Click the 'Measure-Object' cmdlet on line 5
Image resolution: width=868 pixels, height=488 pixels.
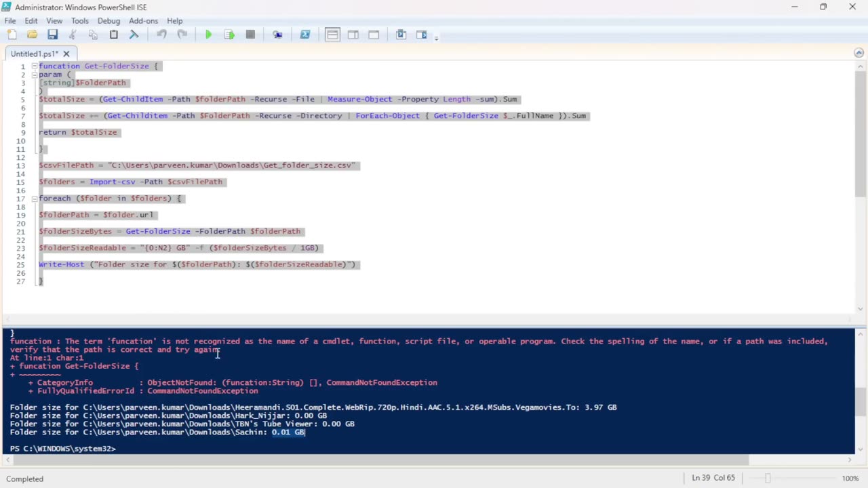[359, 99]
